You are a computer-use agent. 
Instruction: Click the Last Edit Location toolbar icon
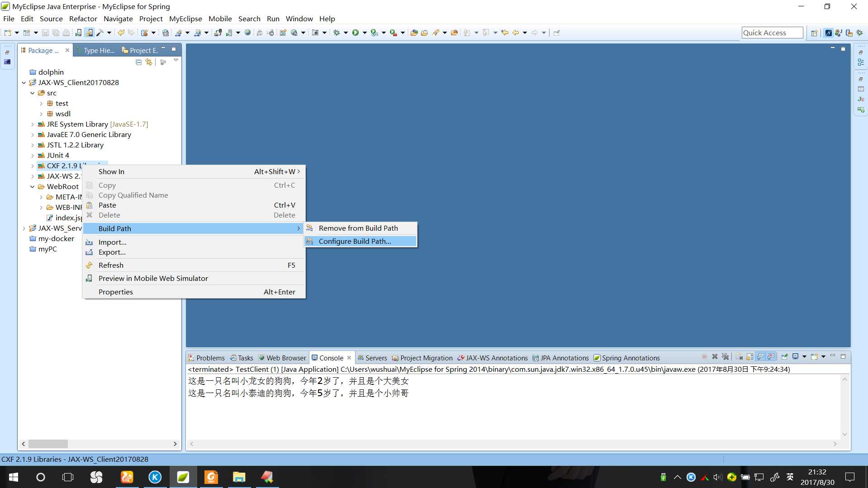point(505,33)
